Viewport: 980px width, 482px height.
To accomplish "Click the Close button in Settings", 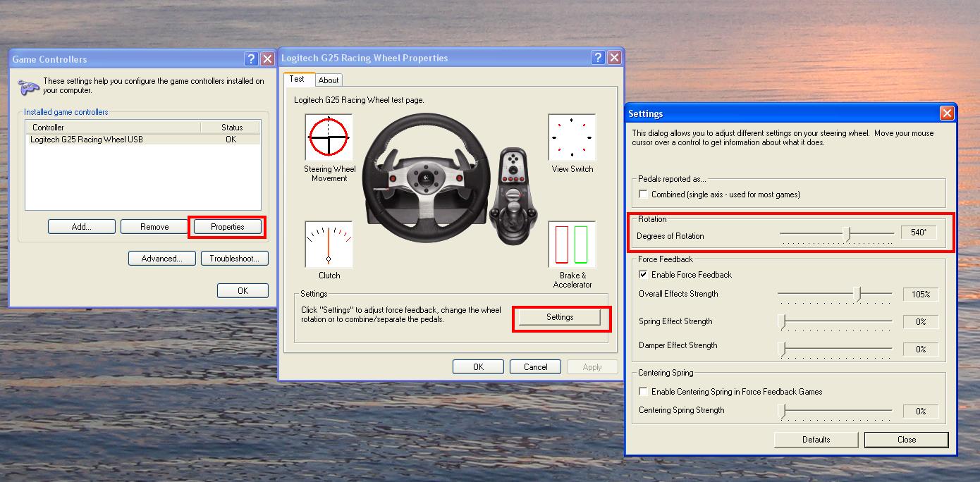I will [x=907, y=440].
